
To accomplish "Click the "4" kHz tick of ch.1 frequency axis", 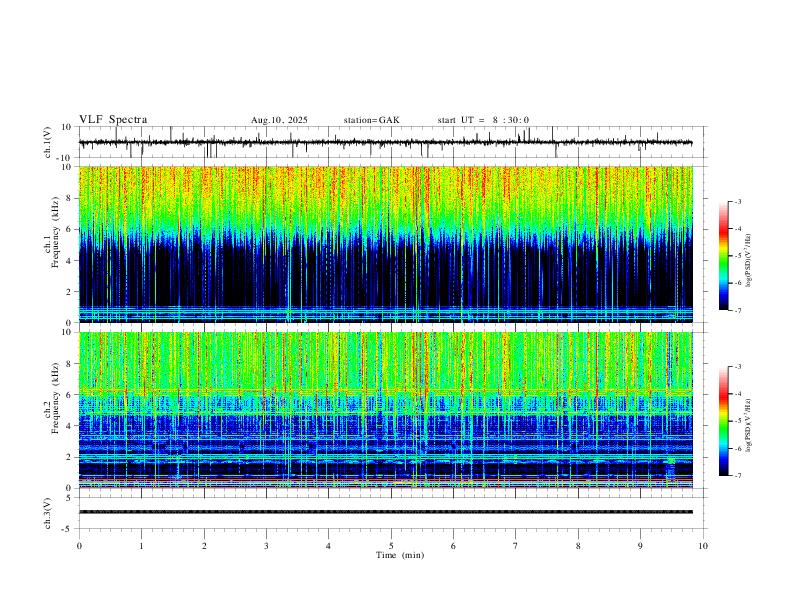I will click(x=69, y=260).
